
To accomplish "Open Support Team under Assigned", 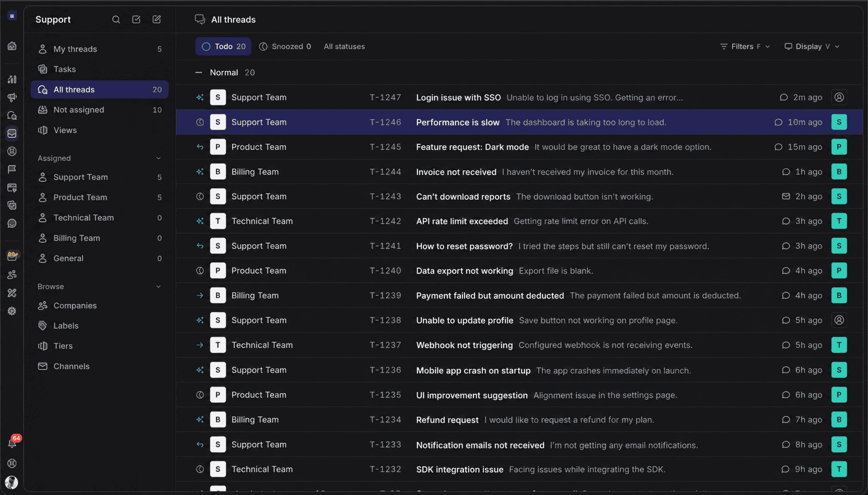I will [99, 177].
